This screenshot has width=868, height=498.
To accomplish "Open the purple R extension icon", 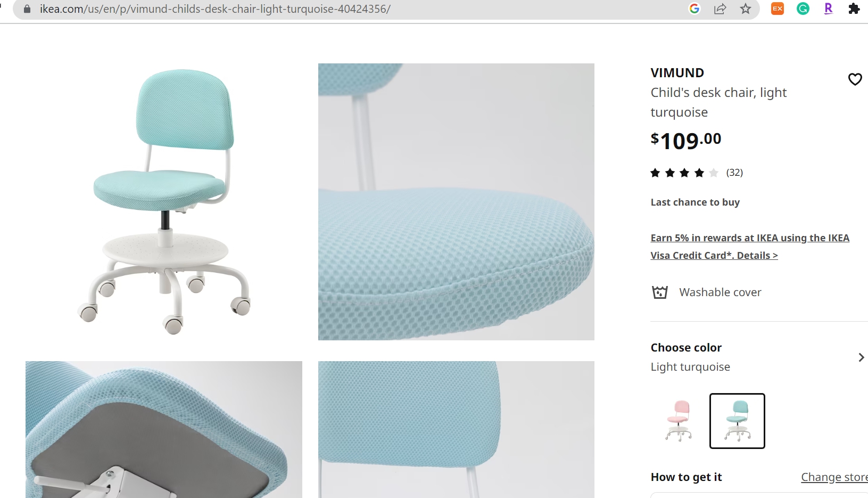I will pos(828,9).
